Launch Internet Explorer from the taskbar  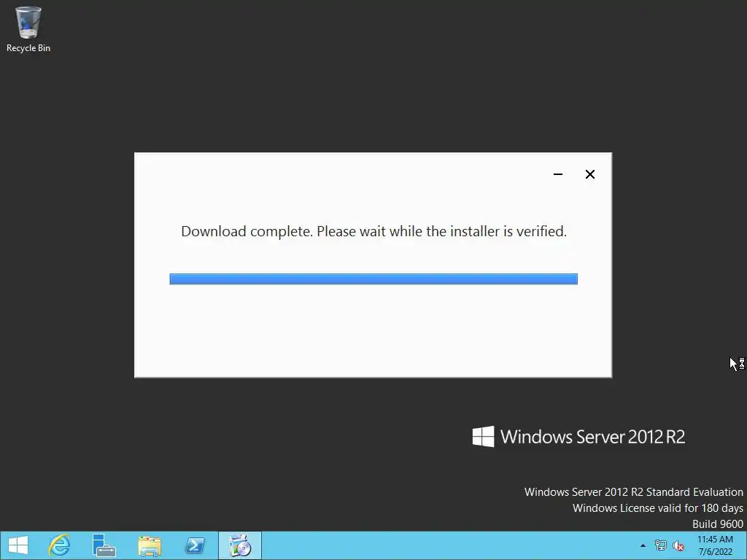(59, 545)
